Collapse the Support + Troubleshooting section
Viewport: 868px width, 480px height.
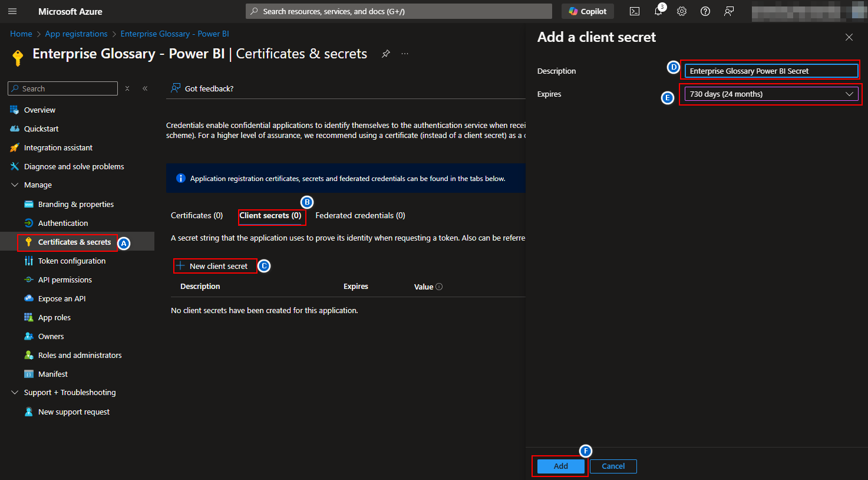click(x=15, y=393)
